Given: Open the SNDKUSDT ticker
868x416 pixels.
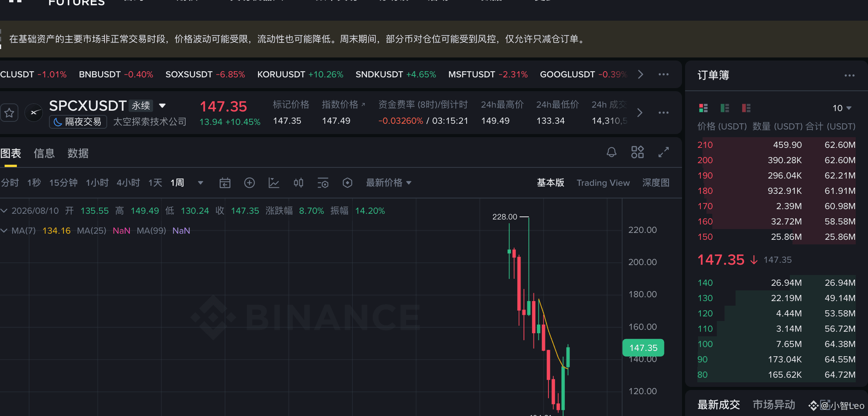Looking at the screenshot, I should (x=396, y=74).
